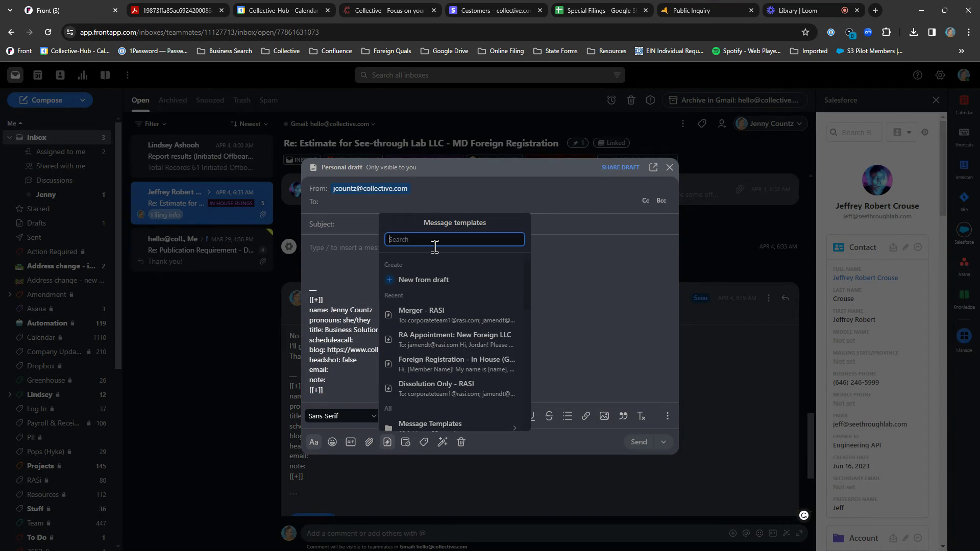This screenshot has height=551, width=980.
Task: Insert an image from the formatting toolbar
Action: click(x=604, y=416)
